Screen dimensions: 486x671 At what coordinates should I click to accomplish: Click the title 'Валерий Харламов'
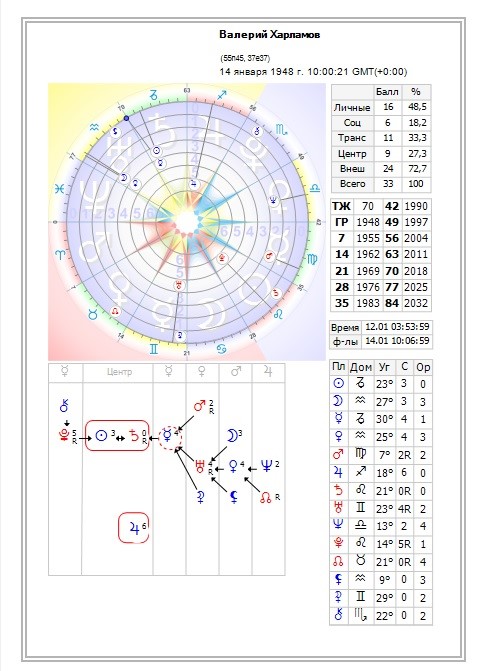[270, 35]
